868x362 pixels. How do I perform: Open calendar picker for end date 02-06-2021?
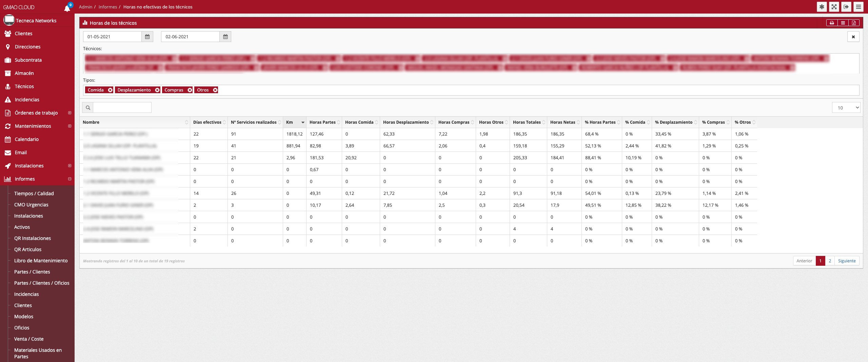click(x=225, y=37)
